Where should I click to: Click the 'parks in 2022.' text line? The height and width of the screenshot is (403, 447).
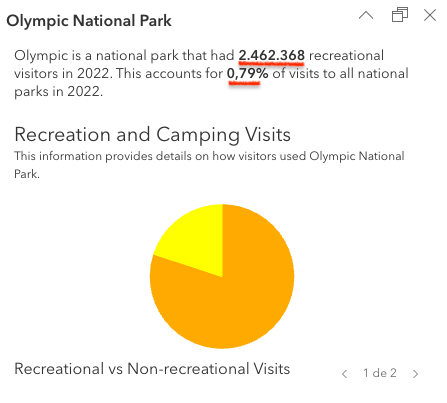tap(59, 91)
